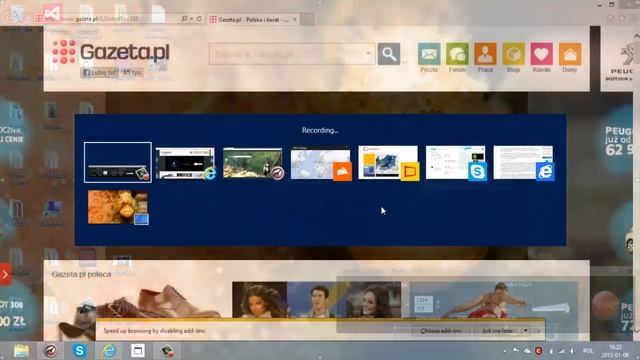
Task: Click the Gazeta.pl logo
Action: 111,52
